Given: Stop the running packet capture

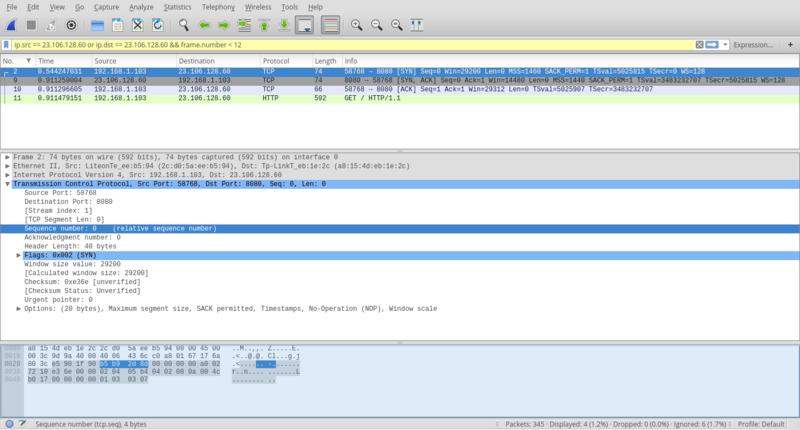Looking at the screenshot, I should [x=31, y=24].
